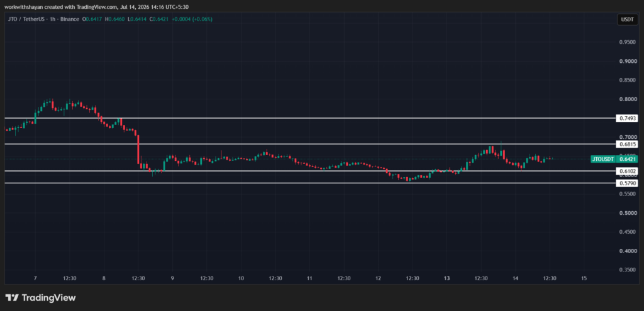This screenshot has height=311, width=644.
Task: Select the horizontal line at 0.5790
Action: tap(310, 183)
